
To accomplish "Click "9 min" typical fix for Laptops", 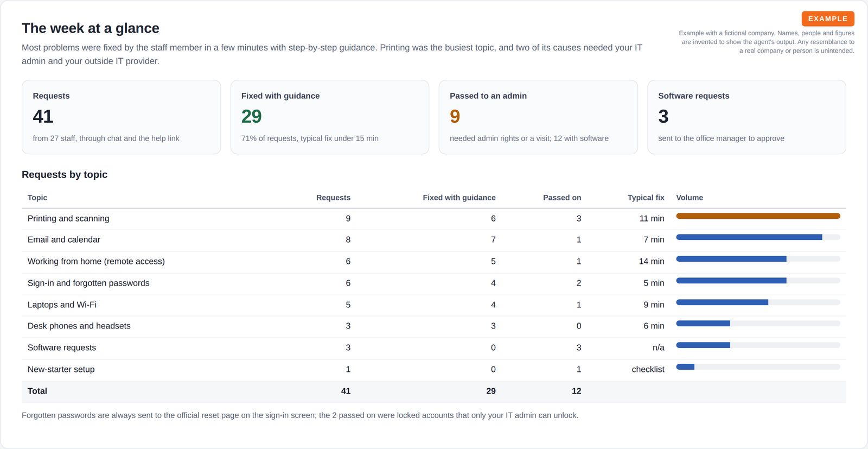I will pyautogui.click(x=654, y=305).
